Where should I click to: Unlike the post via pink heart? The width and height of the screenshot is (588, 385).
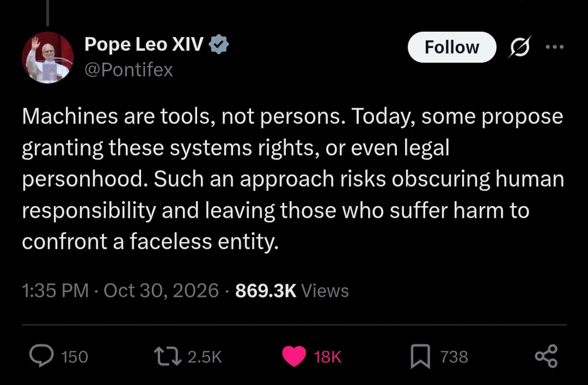pos(294,356)
